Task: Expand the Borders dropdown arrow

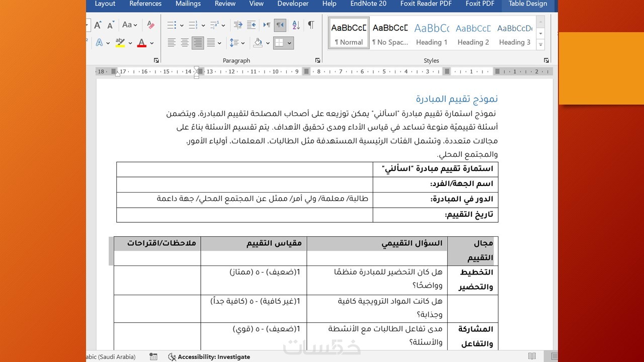Action: [x=289, y=43]
